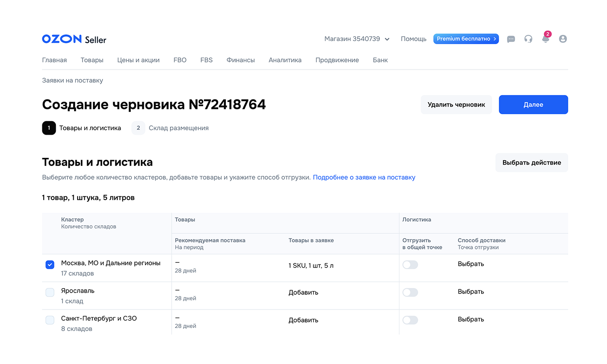Enable the toggle for Санкт-Петербург и СЗО
The image size is (607, 364).
410,320
